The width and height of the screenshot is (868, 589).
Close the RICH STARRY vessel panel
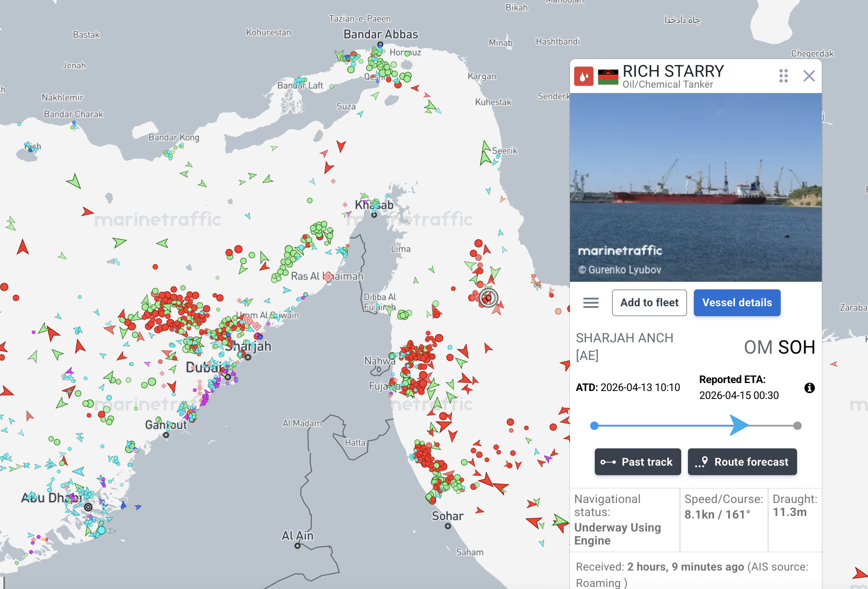(x=809, y=76)
